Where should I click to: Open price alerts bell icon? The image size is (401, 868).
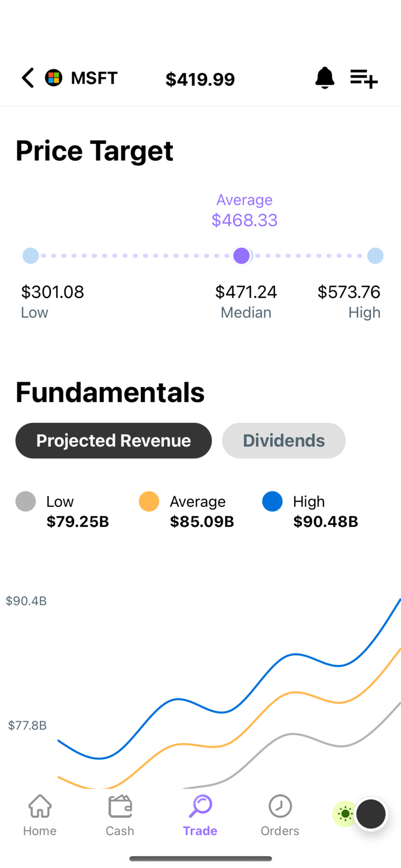click(325, 78)
